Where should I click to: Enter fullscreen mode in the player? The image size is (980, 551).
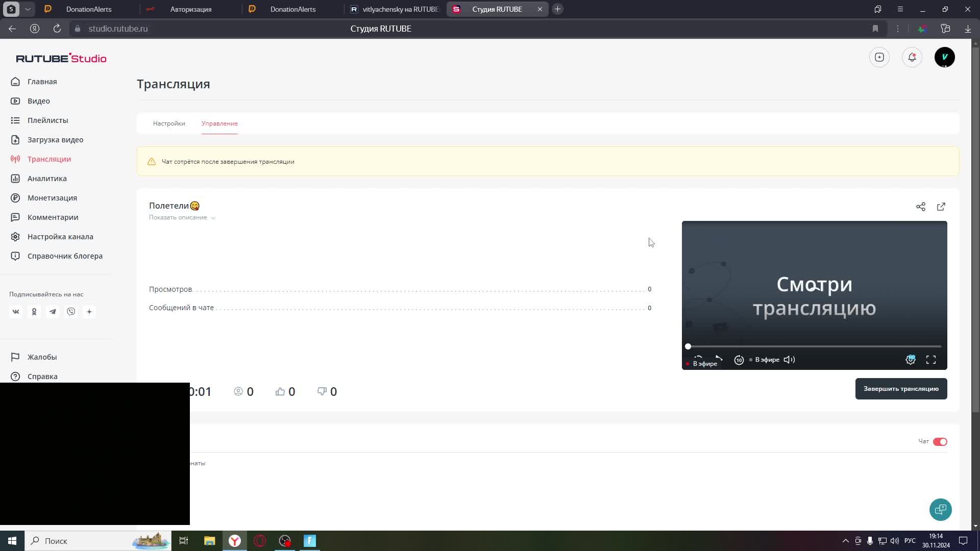[930, 360]
